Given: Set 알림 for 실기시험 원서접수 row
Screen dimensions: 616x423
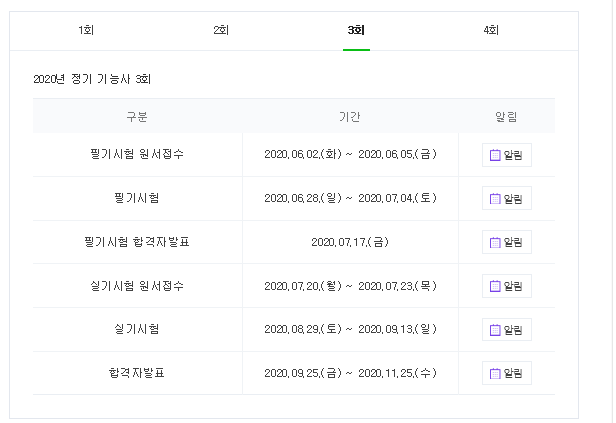Looking at the screenshot, I should tap(507, 286).
